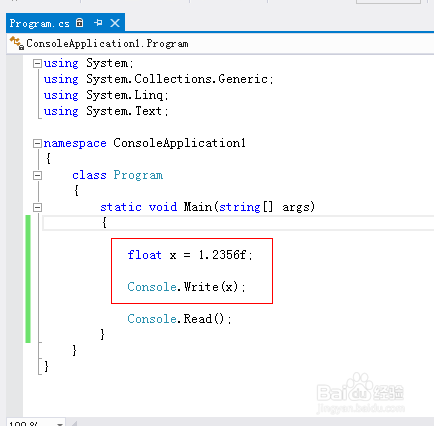Open the zoom percentage dropdown arrow
Image resolution: width=434 pixels, height=426 pixels.
point(60,424)
